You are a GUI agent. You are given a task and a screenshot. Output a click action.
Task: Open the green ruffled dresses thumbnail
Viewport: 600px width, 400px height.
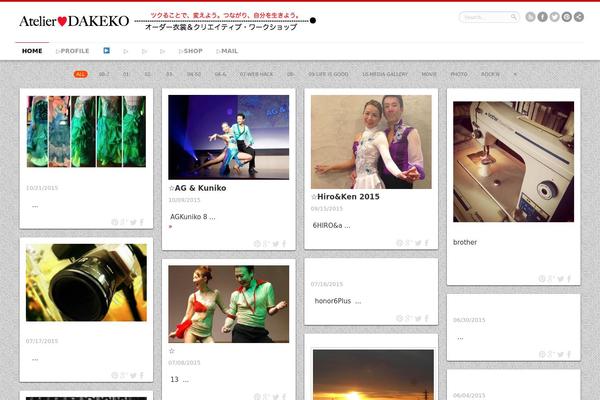86,131
